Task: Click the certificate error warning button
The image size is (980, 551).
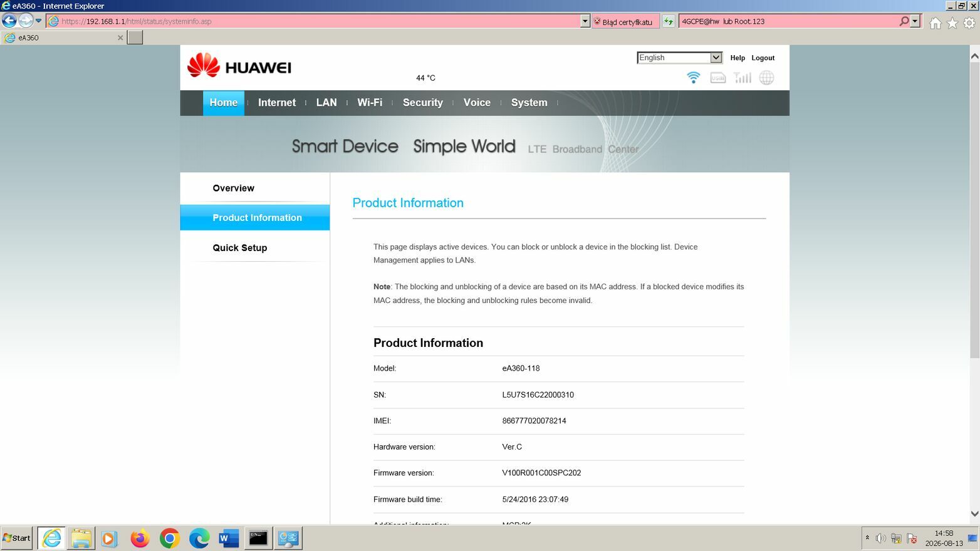Action: (625, 21)
